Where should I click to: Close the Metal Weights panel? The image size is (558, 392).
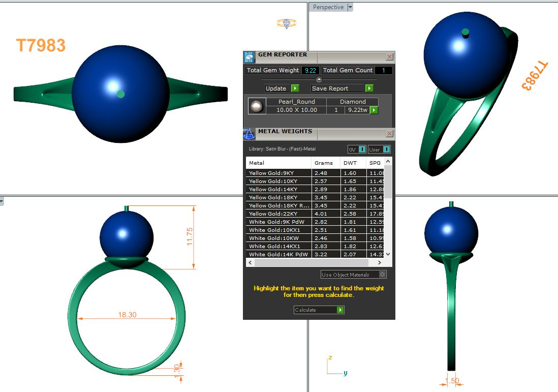tap(389, 134)
